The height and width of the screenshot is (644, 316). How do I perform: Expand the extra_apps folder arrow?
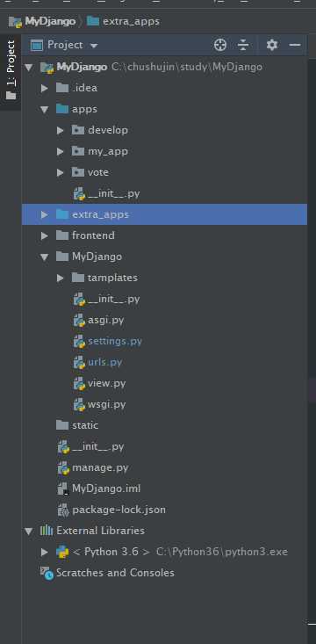point(44,214)
